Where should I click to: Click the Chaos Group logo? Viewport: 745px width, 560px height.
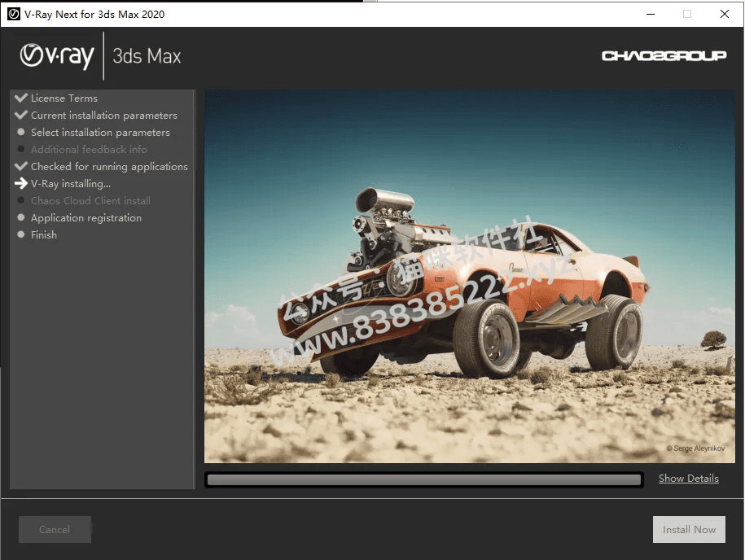[x=664, y=56]
